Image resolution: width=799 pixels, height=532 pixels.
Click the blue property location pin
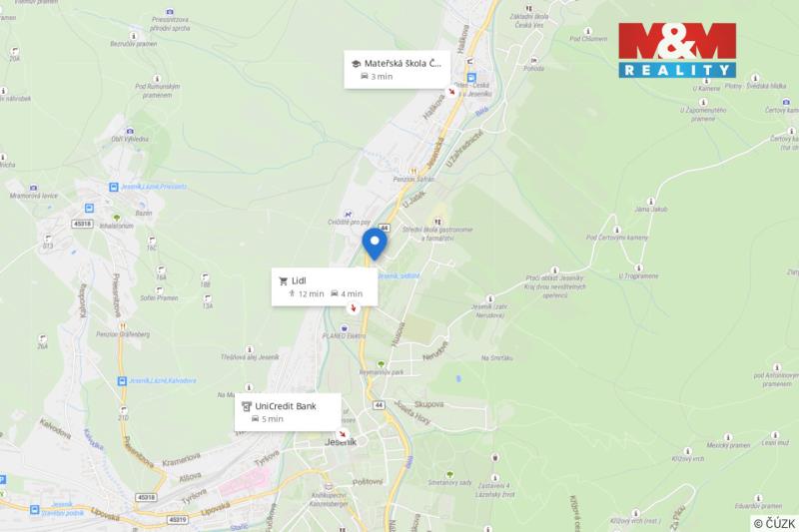(375, 244)
